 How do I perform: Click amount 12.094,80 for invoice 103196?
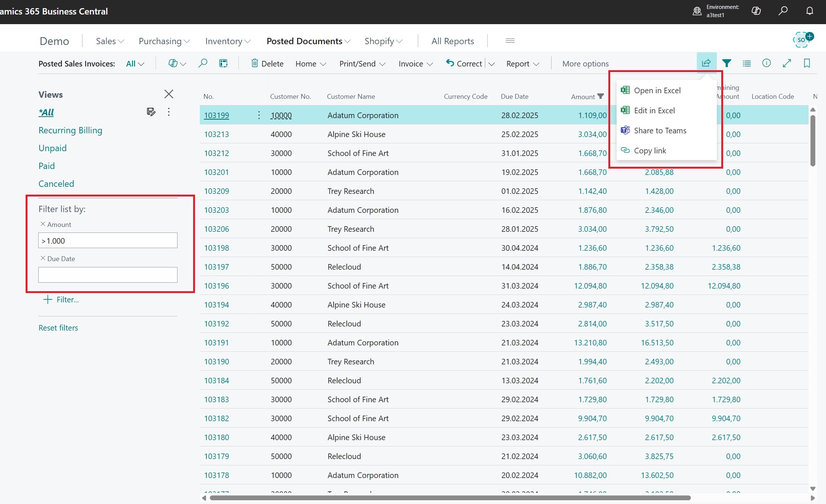point(590,286)
